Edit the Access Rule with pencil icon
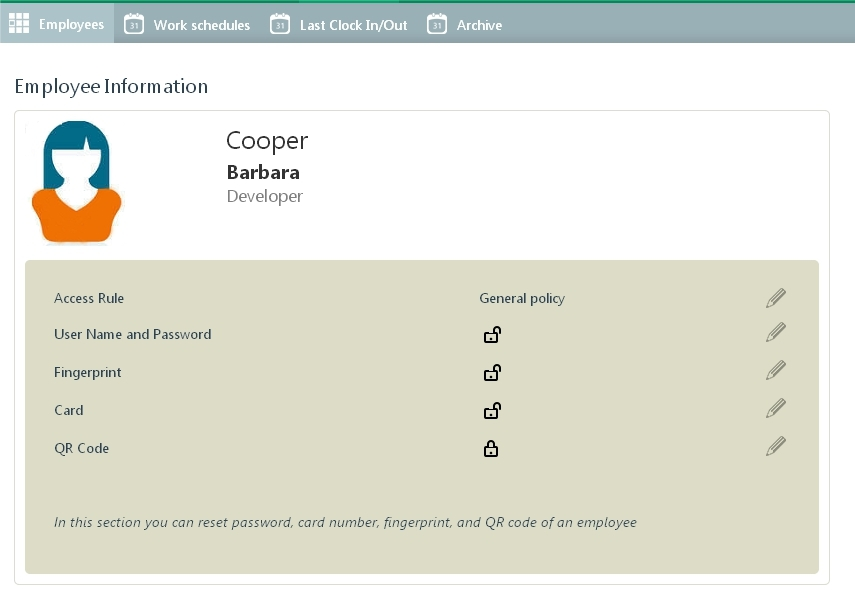Screen dimensions: 855x590 (776, 298)
